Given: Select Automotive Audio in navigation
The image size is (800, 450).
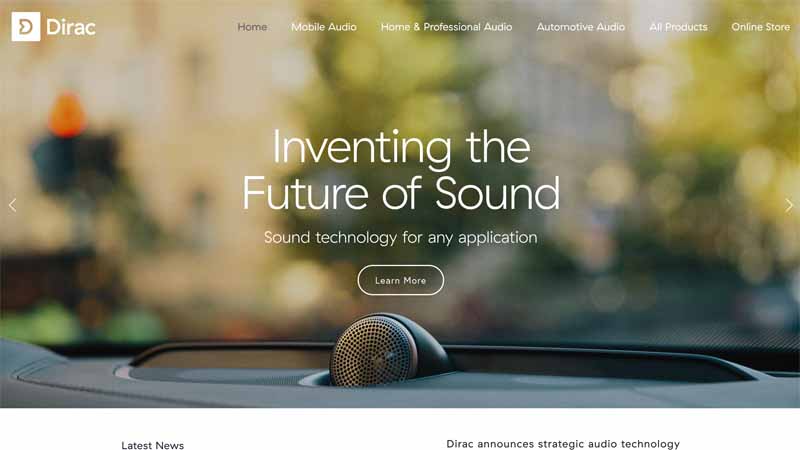Looking at the screenshot, I should pyautogui.click(x=581, y=27).
